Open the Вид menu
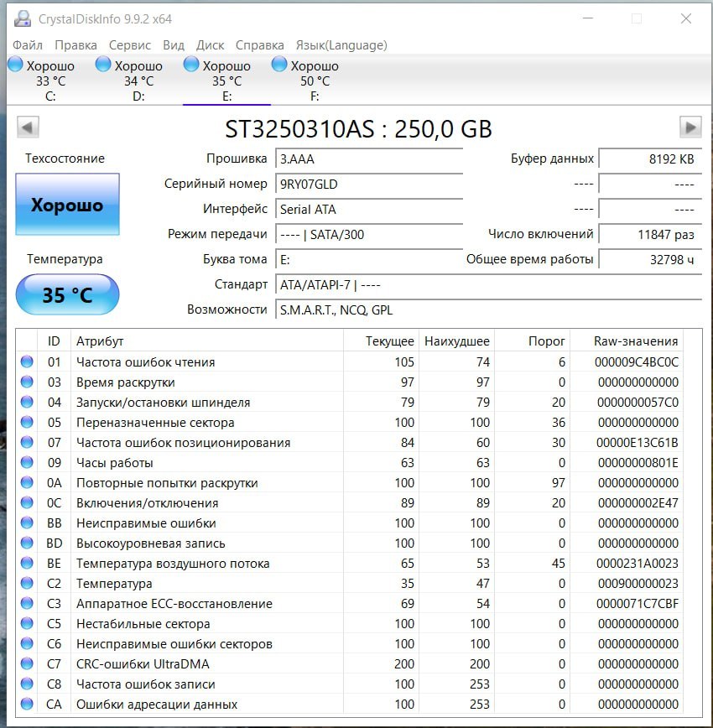Screen dimensions: 713x728 point(174,45)
